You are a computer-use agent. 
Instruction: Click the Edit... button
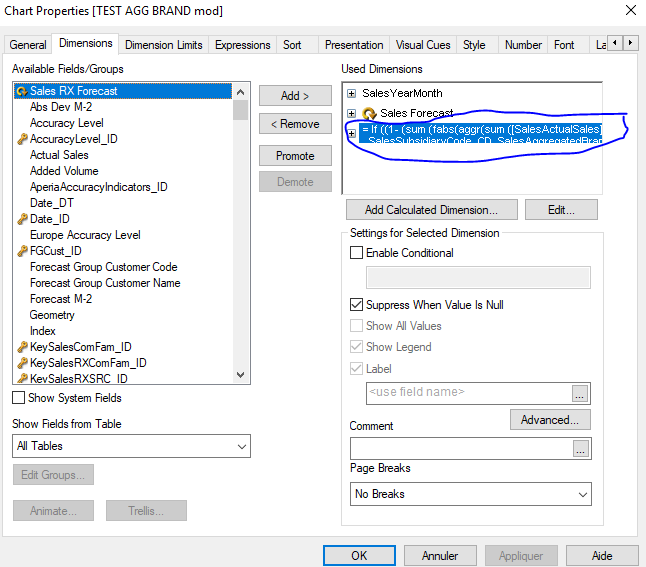pyautogui.click(x=561, y=210)
